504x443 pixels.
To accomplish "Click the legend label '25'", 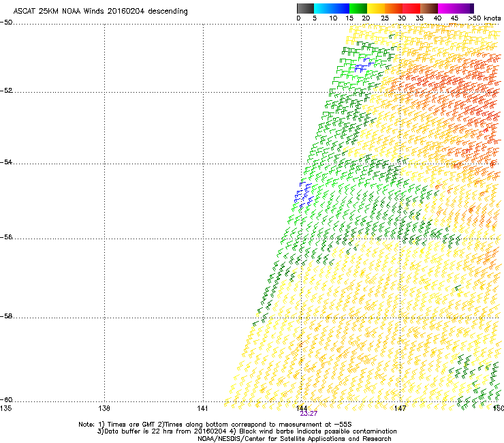I will pyautogui.click(x=385, y=18).
